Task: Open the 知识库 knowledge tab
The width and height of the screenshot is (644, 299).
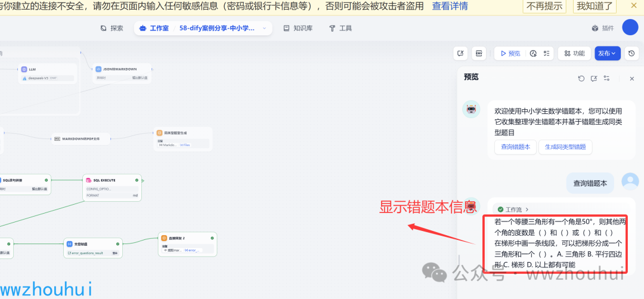Action: (298, 28)
